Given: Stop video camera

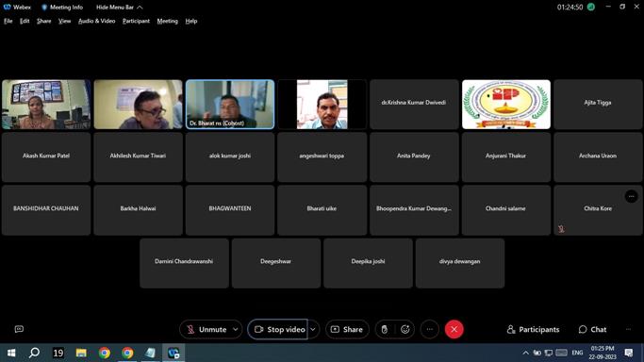Looking at the screenshot, I should 279,329.
